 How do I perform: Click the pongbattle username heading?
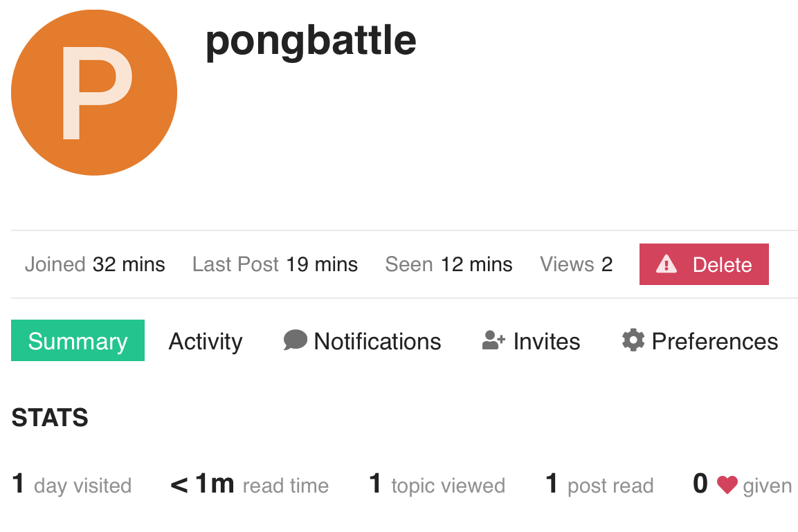tap(310, 40)
